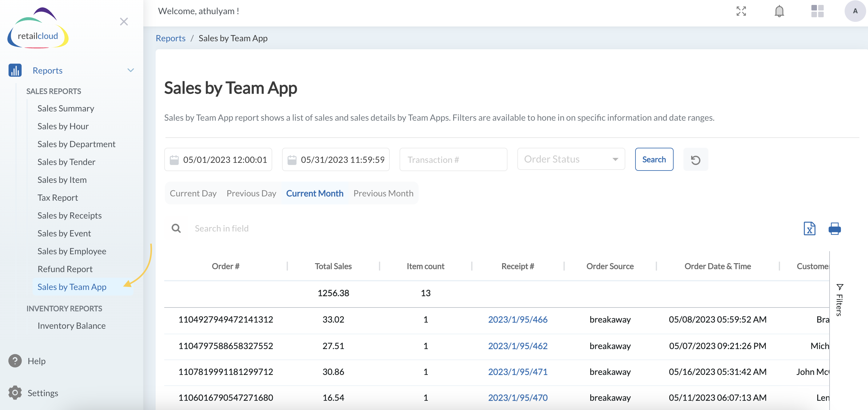Click order number 1104927949472141312
The width and height of the screenshot is (868, 410).
[x=225, y=319]
